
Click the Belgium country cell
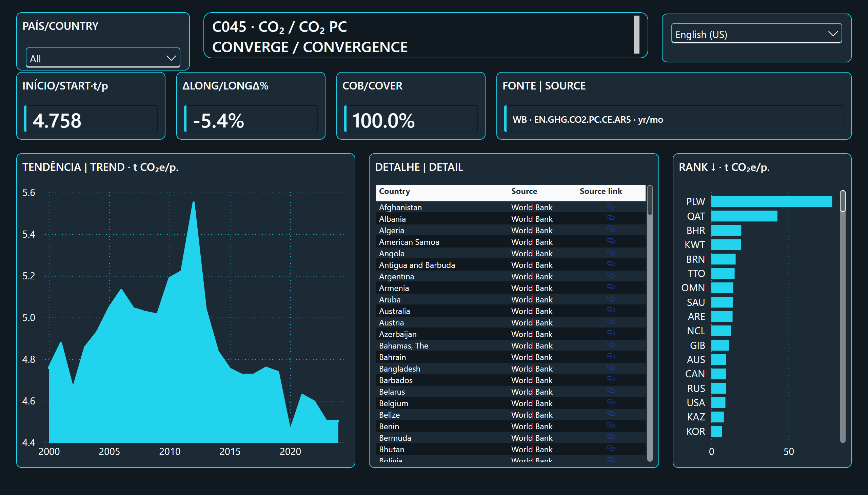pyautogui.click(x=393, y=403)
